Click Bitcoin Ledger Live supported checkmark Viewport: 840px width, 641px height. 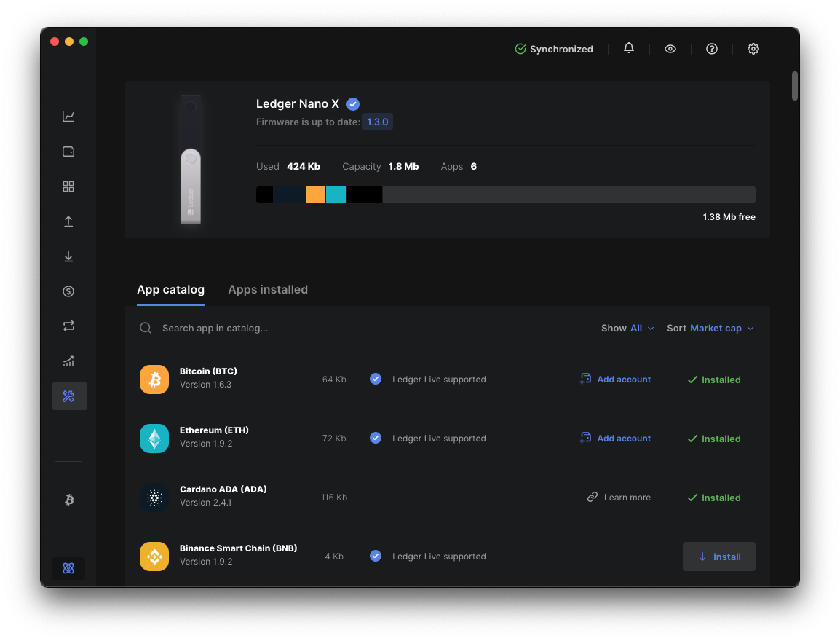click(376, 379)
